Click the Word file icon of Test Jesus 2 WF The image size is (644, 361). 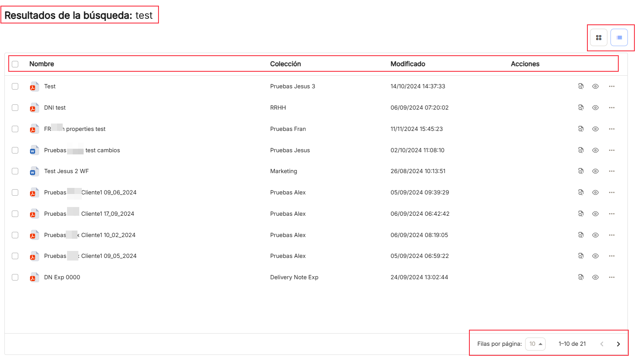[34, 171]
